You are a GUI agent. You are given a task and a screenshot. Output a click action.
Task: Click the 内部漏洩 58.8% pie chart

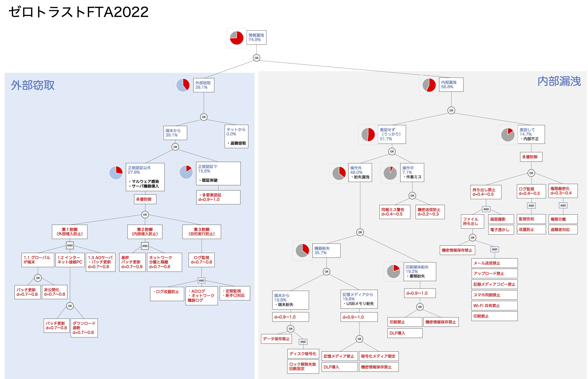[429, 85]
